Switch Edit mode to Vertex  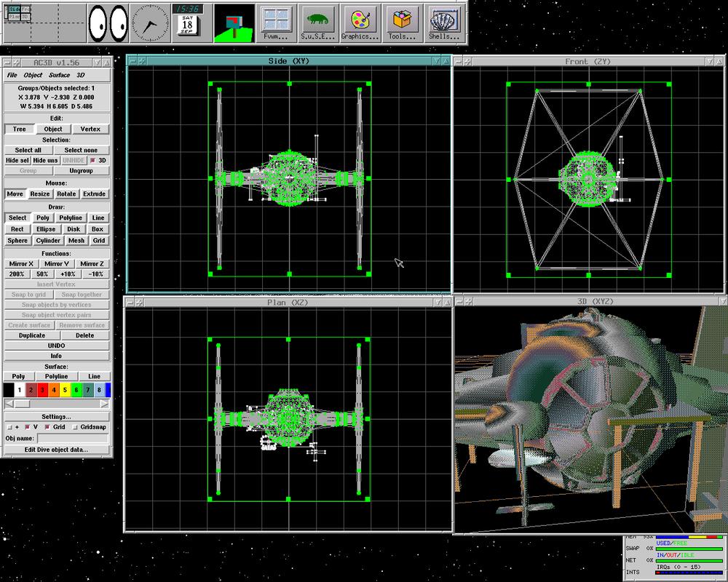tap(90, 129)
